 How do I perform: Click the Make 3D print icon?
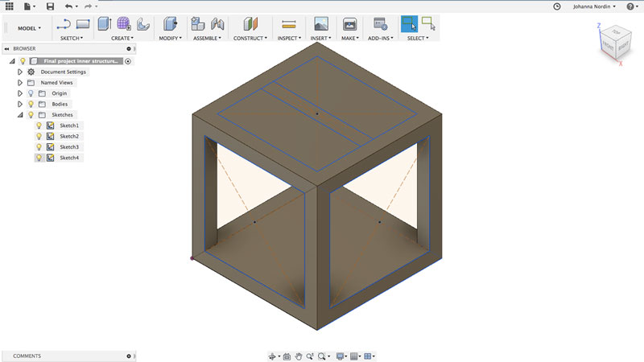(x=349, y=24)
